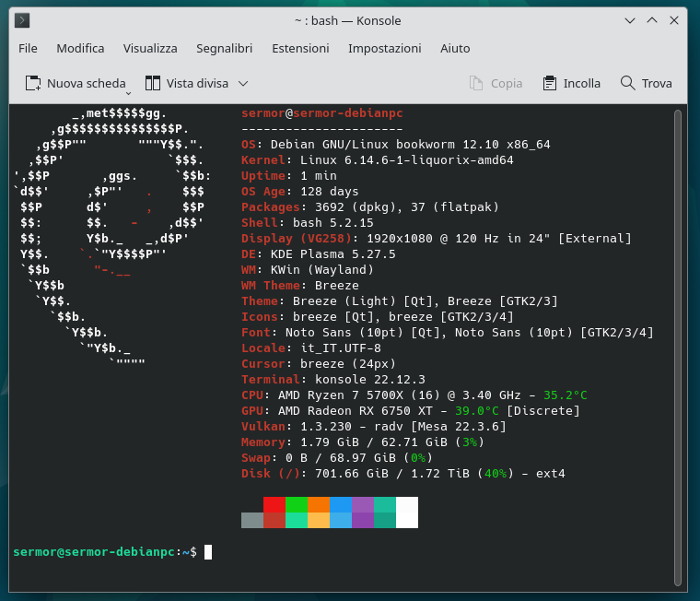Click the 'Locale: it_IT.UTF-8' line
Viewport: 700px width, 601px height.
coord(311,348)
